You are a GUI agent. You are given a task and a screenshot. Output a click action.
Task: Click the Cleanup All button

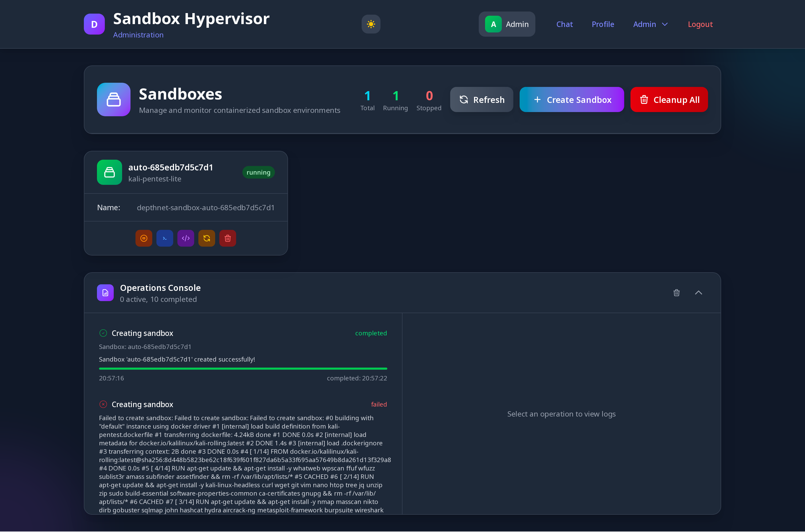click(x=669, y=100)
